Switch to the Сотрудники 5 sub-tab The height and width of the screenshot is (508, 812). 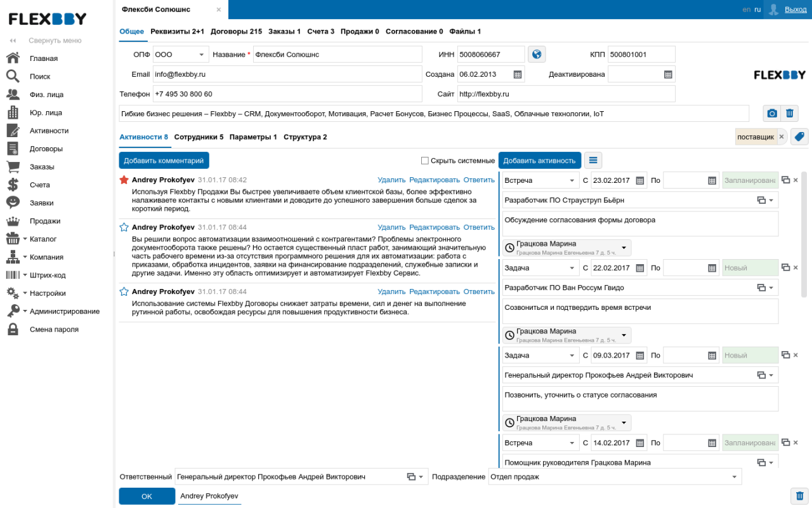pyautogui.click(x=199, y=137)
